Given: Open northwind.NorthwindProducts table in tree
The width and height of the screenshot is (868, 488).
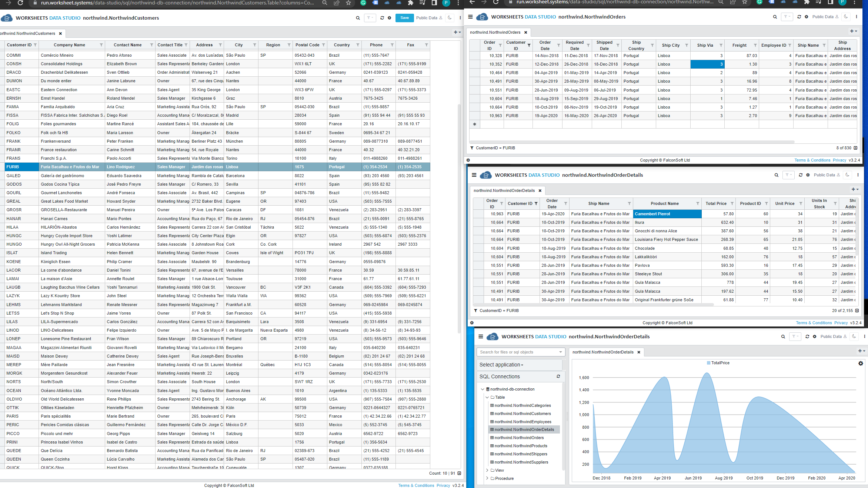Looking at the screenshot, I should (521, 446).
